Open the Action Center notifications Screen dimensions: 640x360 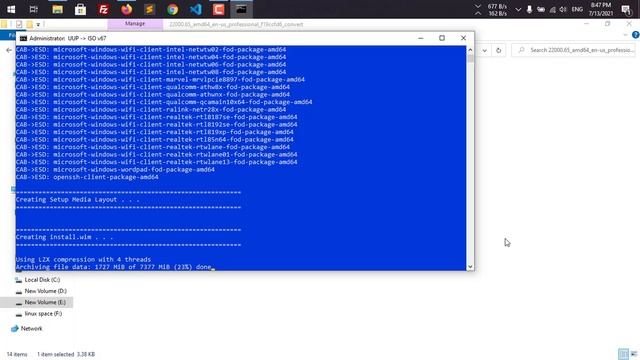(626, 9)
